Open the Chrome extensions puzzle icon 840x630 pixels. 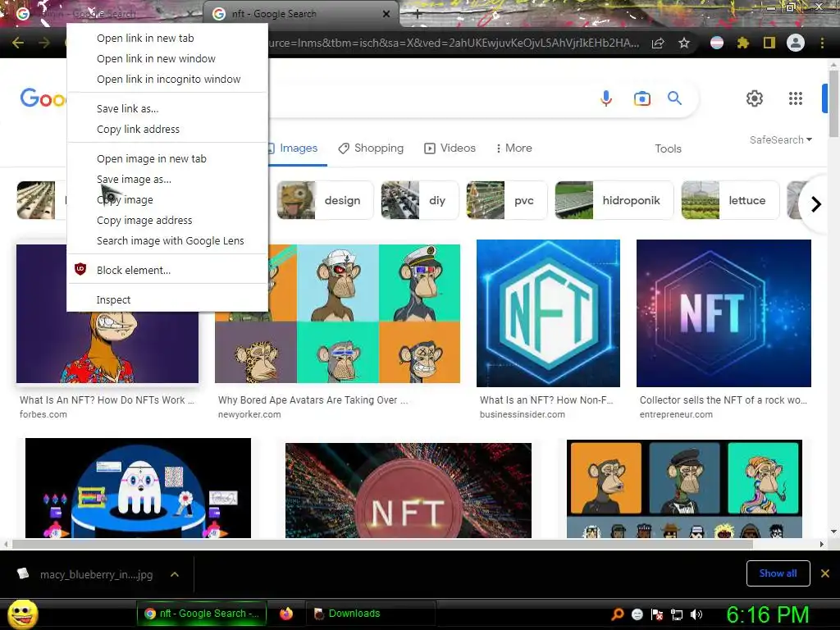[x=743, y=43]
